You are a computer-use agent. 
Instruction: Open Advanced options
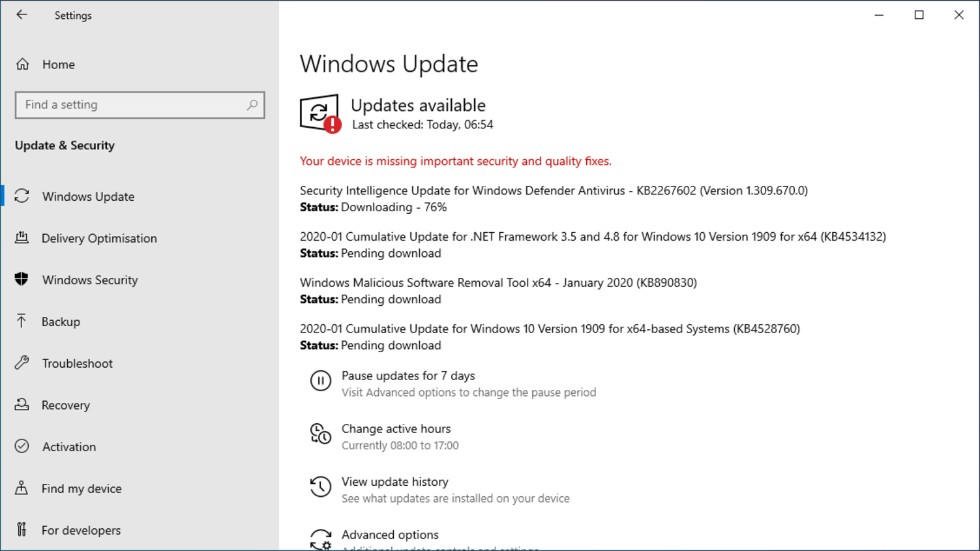[390, 535]
